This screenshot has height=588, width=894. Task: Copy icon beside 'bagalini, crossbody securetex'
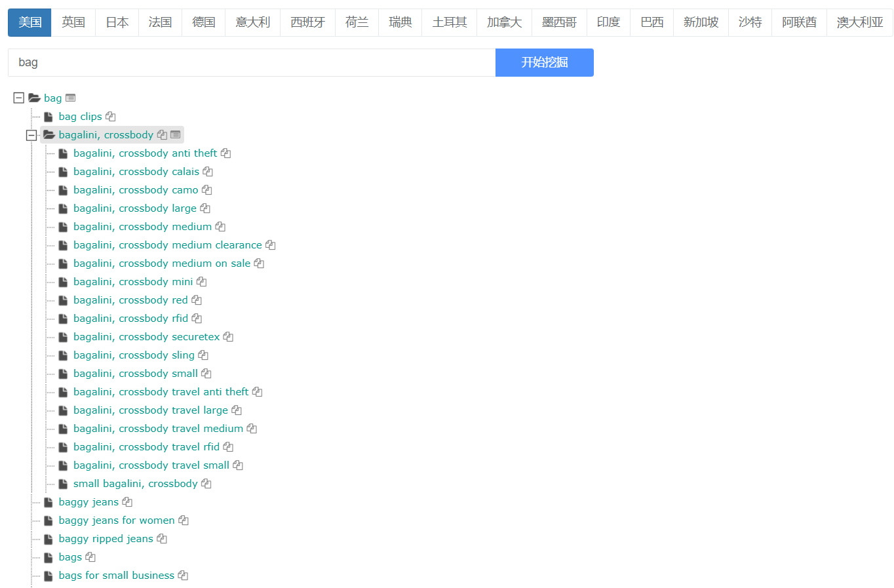click(x=228, y=337)
